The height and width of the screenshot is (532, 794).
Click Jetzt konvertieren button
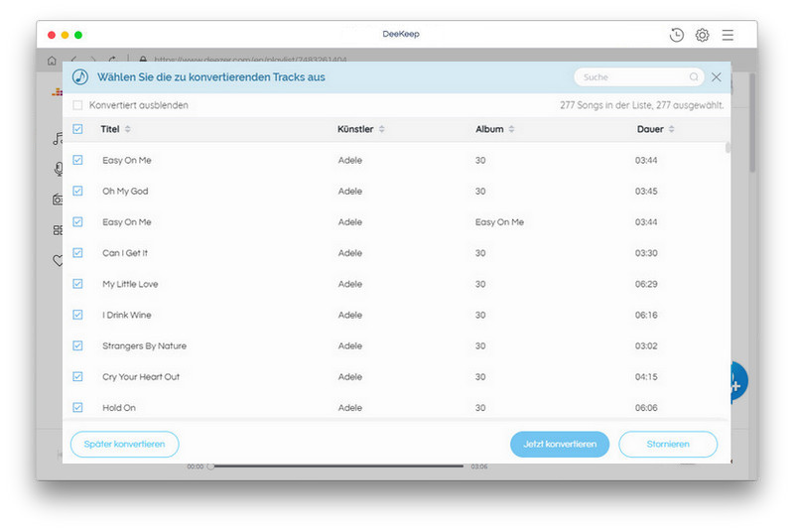click(560, 444)
